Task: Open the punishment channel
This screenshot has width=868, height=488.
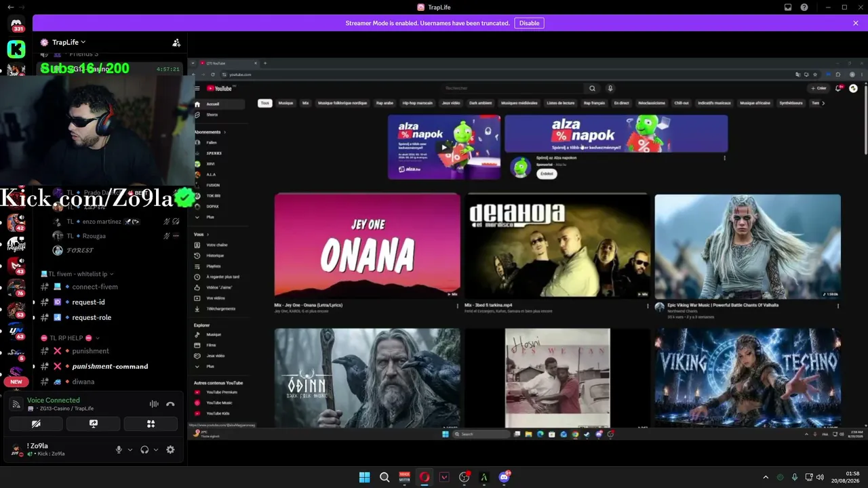Action: point(90,351)
